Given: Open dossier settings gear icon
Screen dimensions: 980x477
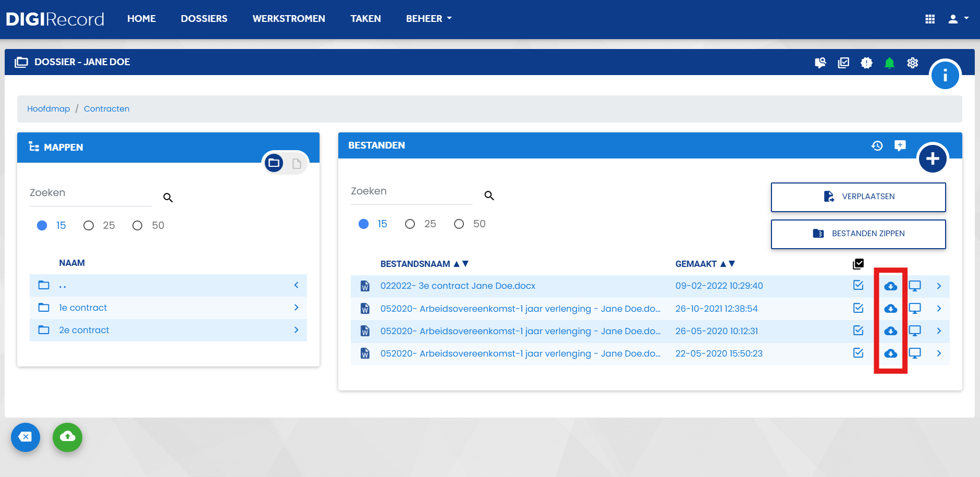Looking at the screenshot, I should tap(912, 63).
